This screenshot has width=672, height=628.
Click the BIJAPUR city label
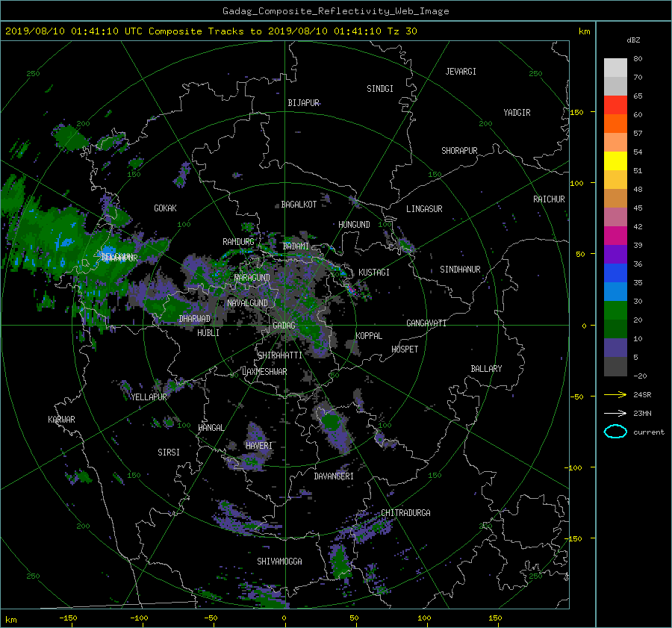coord(303,103)
